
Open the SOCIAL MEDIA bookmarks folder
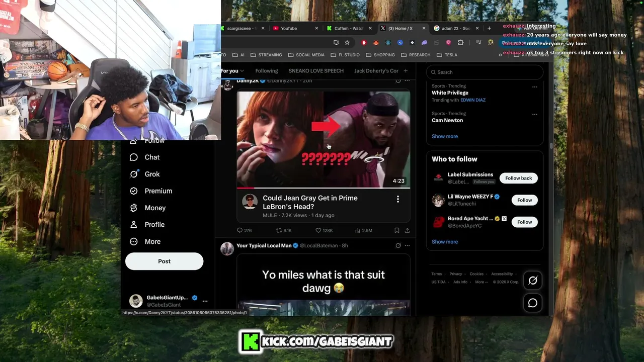point(306,55)
